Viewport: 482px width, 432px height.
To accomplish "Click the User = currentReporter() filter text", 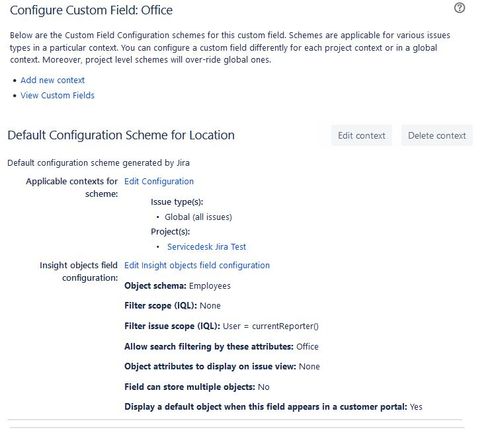I will [x=270, y=326].
